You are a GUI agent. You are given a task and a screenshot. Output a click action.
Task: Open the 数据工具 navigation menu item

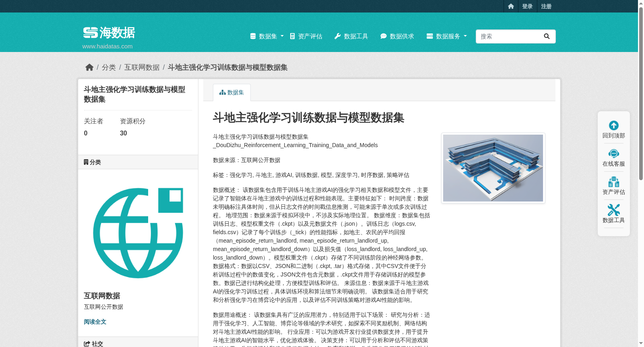pos(351,36)
